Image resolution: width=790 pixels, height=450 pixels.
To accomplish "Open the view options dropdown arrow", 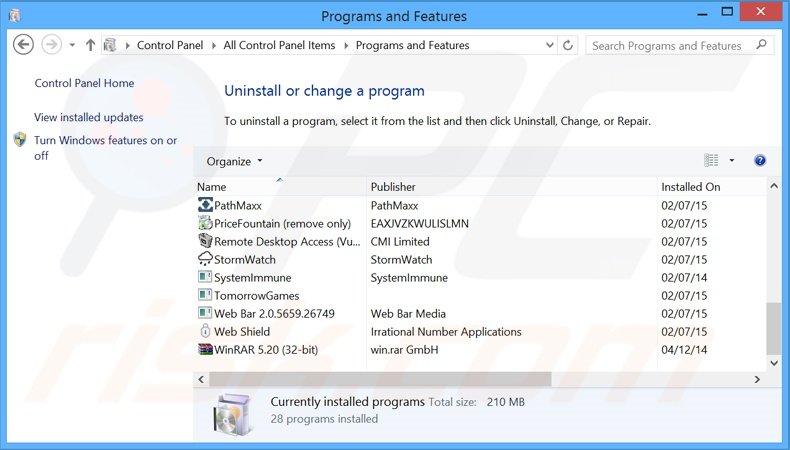I will tap(732, 161).
